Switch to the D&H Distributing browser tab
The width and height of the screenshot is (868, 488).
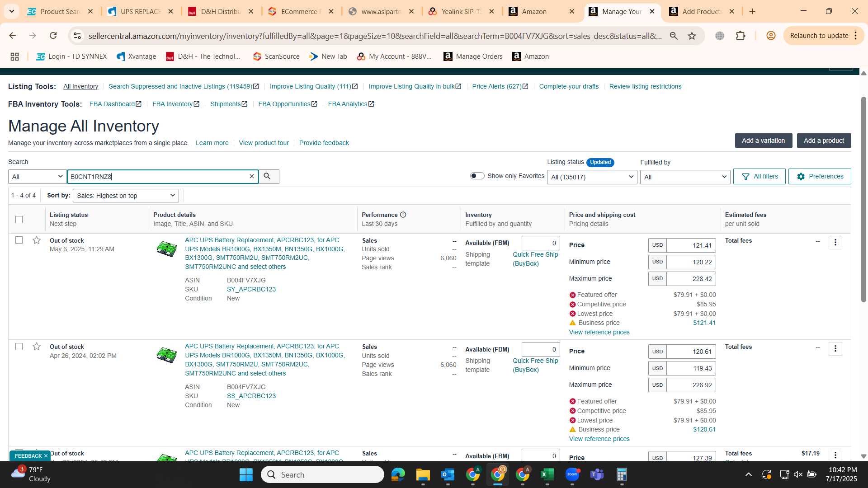pos(221,11)
